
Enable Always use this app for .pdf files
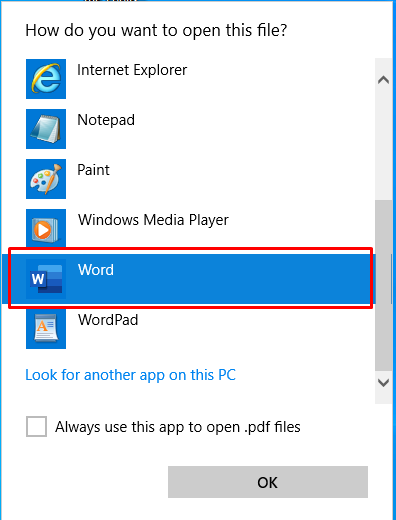[x=36, y=426]
